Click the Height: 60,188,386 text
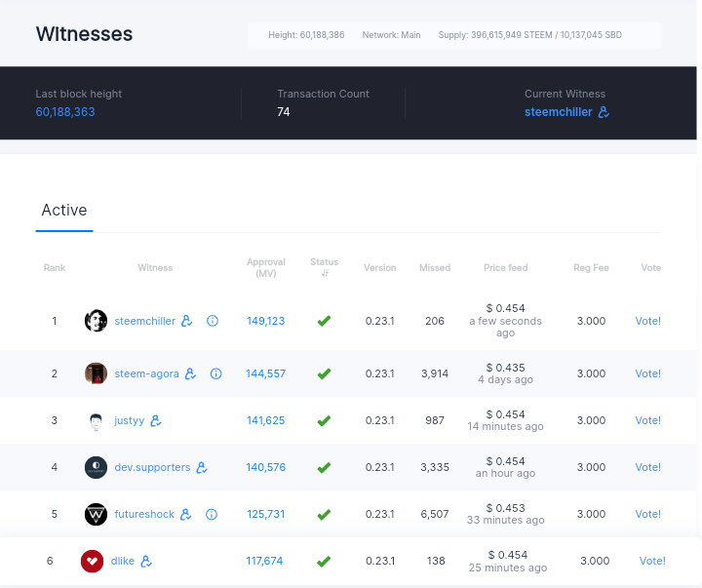 pos(306,35)
